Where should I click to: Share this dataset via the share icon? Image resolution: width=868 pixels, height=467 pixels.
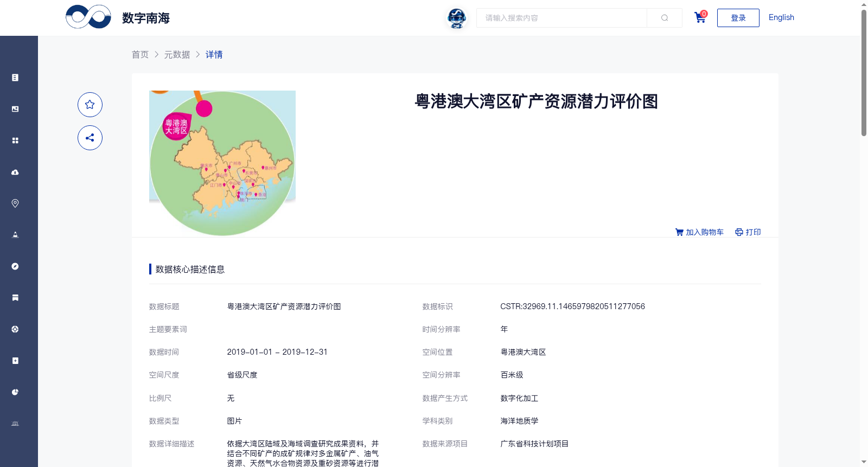(90, 138)
